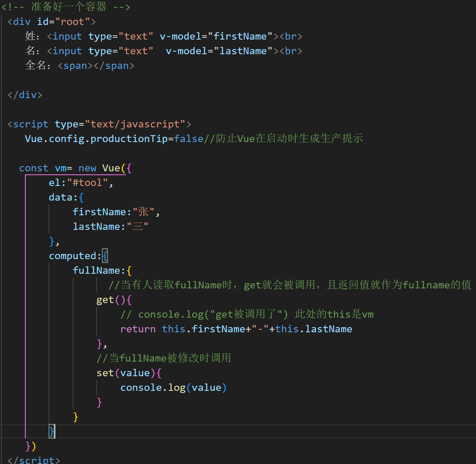Screen dimensions: 476x464
Task: Click the '姓:' label text
Action: pos(32,37)
